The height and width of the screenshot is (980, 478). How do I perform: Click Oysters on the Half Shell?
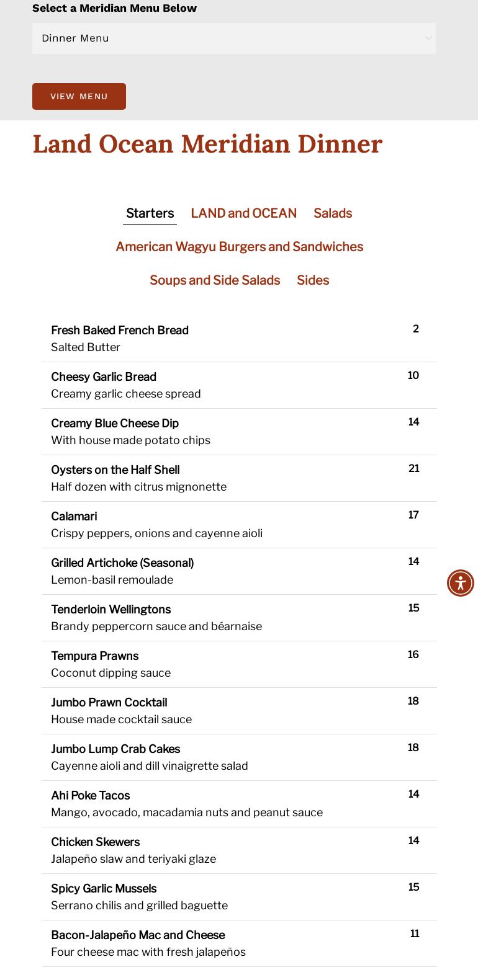pos(115,470)
